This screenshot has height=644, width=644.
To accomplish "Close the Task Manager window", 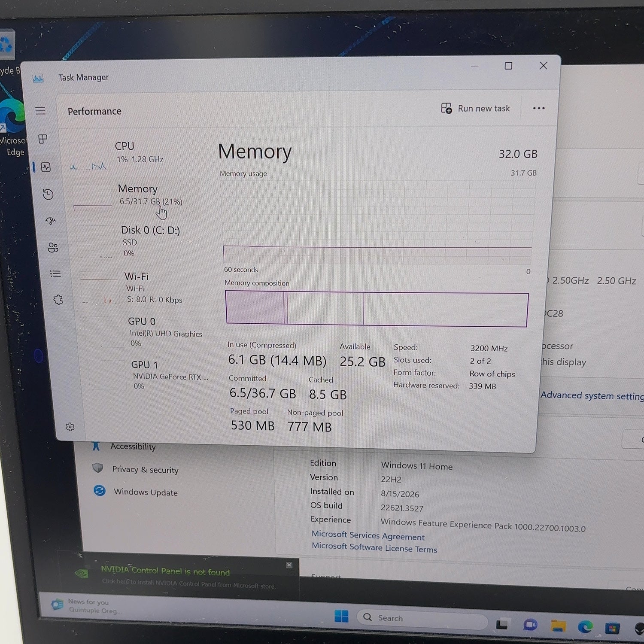I will (543, 65).
